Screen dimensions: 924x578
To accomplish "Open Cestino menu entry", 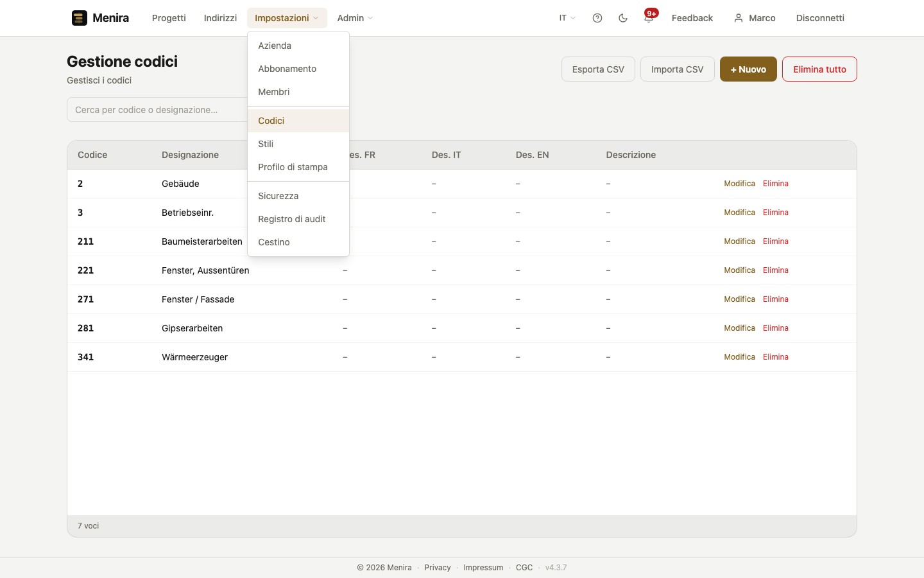I will click(298, 242).
